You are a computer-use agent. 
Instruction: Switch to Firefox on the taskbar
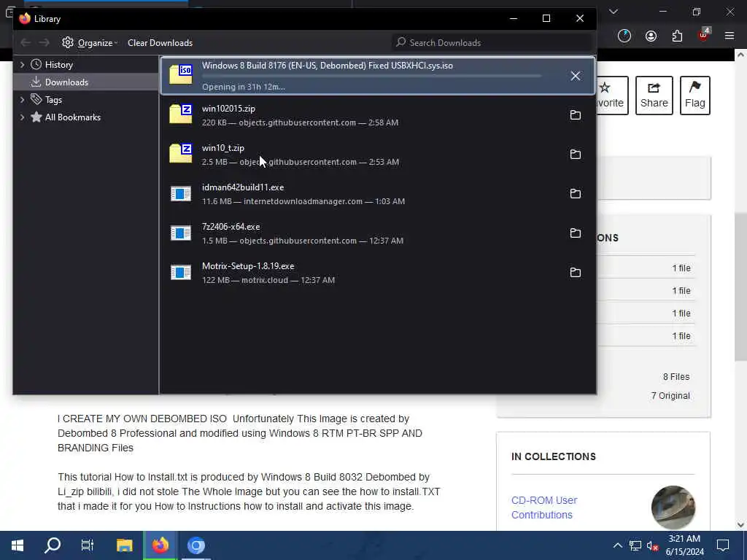[160, 545]
